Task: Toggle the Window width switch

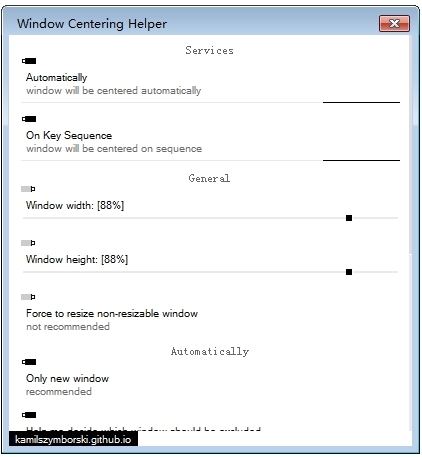Action: click(28, 189)
